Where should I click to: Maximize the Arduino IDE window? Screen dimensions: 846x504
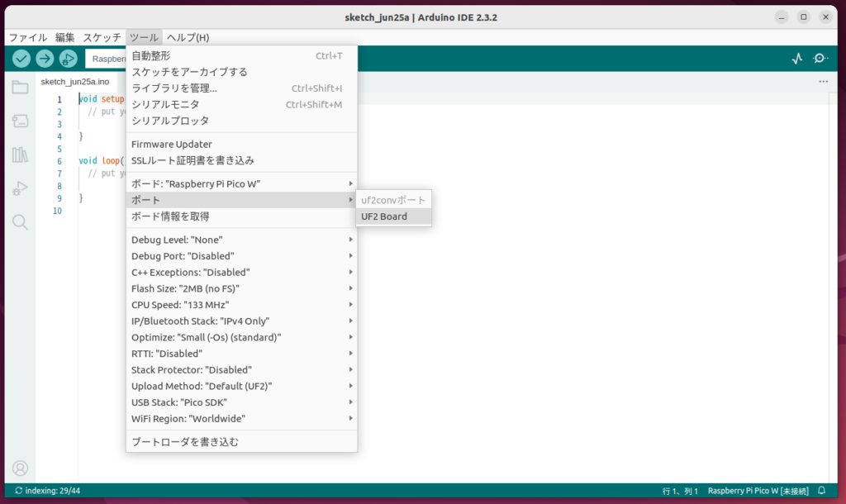[x=803, y=17]
